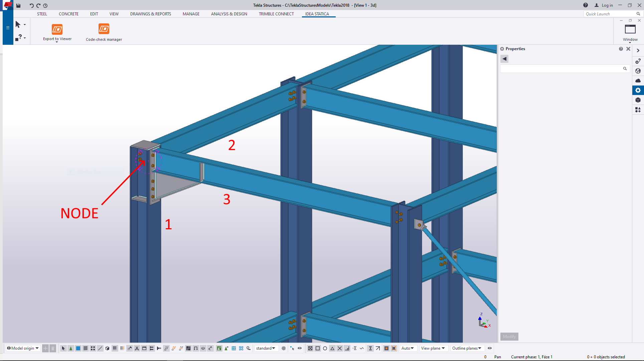Click the Export to Viewer icon
644x361 pixels.
pos(57,29)
